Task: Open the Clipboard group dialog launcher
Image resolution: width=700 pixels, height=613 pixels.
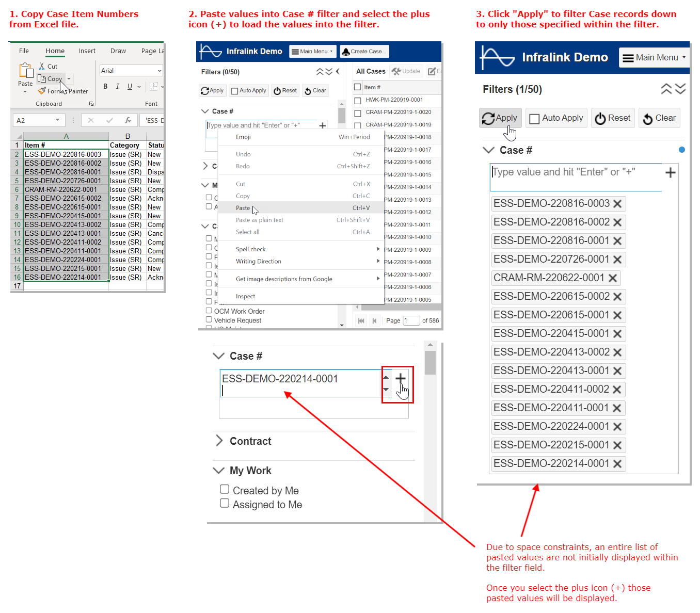Action: pos(91,104)
